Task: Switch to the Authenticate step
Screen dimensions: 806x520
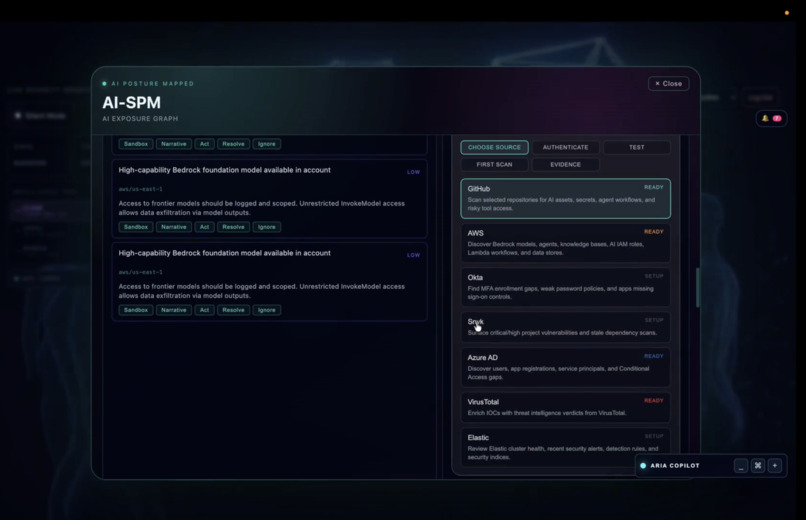Action: [565, 147]
